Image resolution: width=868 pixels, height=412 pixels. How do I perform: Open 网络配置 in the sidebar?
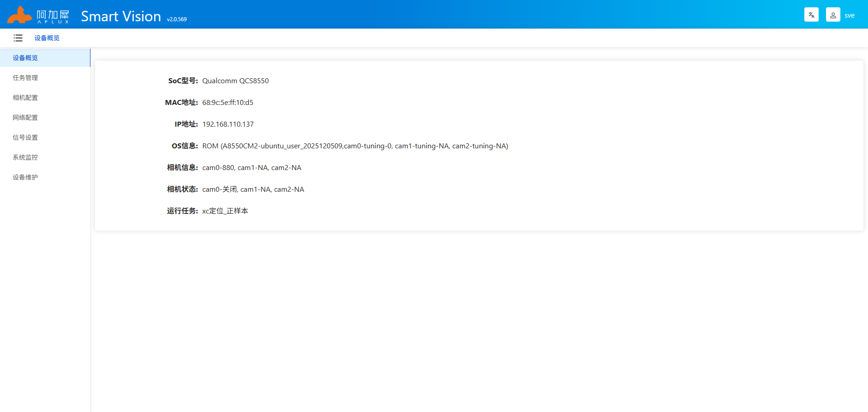(25, 118)
